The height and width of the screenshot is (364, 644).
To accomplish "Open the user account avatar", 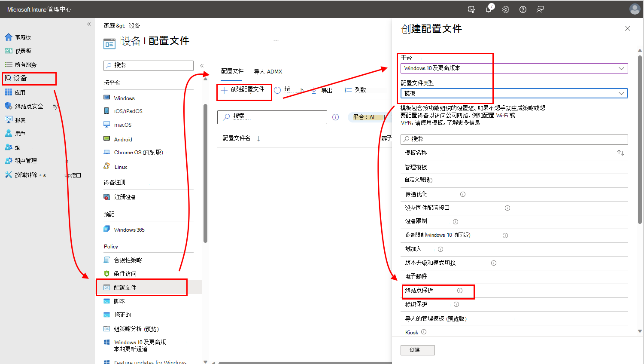I will [x=635, y=9].
